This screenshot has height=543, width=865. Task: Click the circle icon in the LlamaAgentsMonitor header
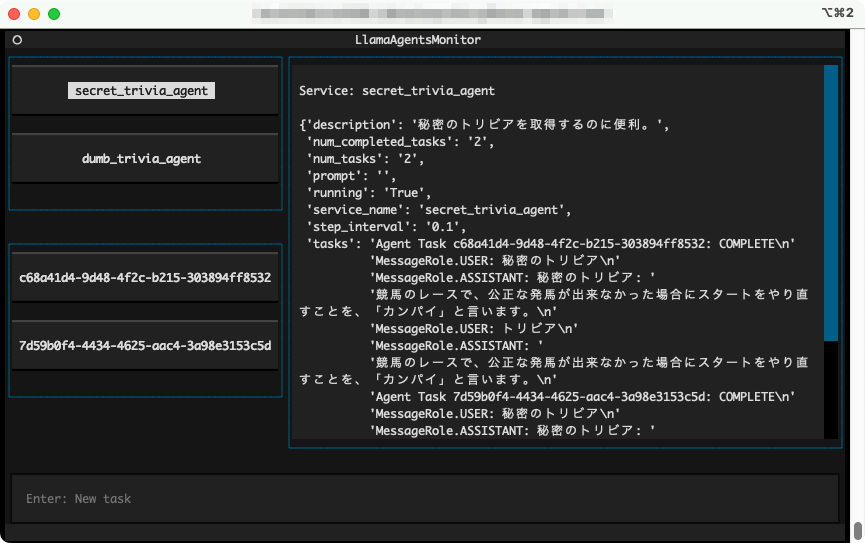point(17,40)
